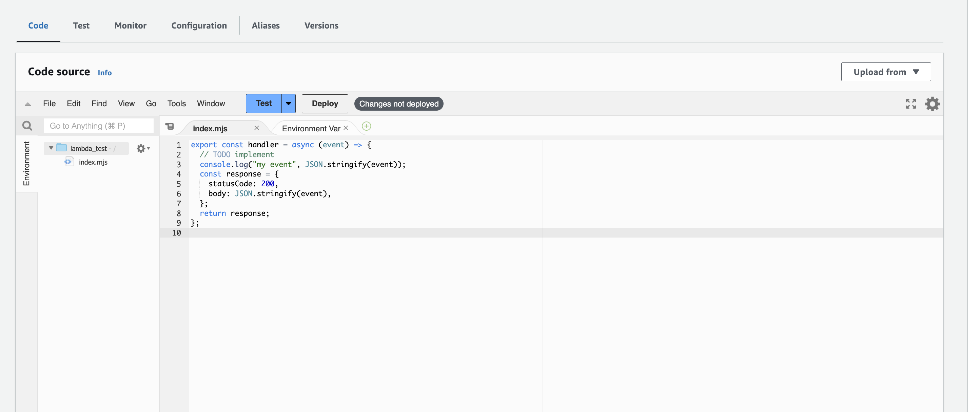This screenshot has width=980, height=412.
Task: Close the index.mjs editor tab
Action: tap(257, 128)
